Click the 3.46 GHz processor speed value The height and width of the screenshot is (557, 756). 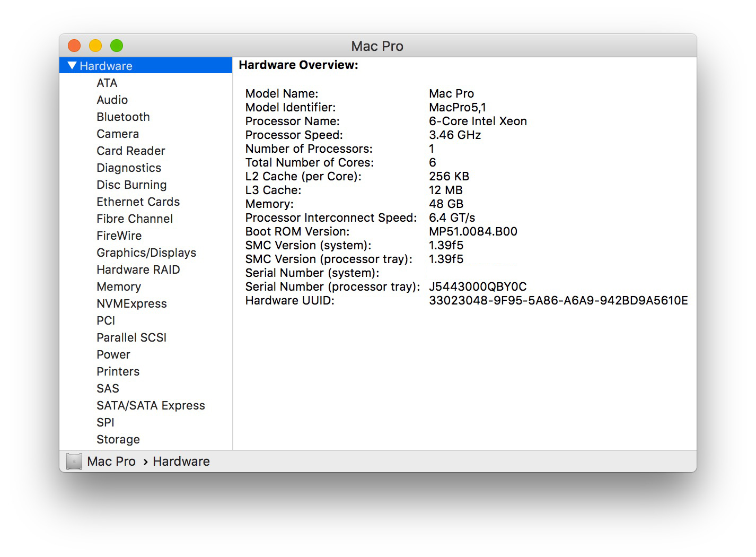pyautogui.click(x=455, y=135)
